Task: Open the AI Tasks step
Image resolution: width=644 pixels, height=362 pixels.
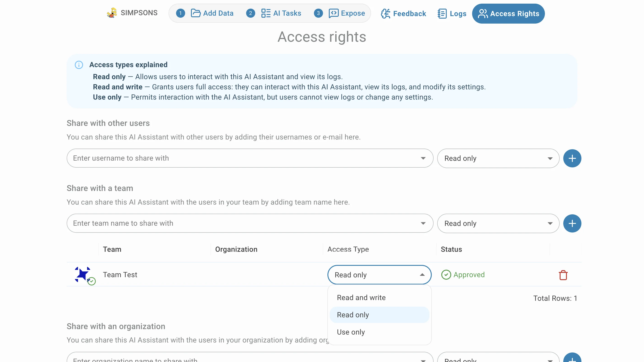Action: pyautogui.click(x=274, y=13)
